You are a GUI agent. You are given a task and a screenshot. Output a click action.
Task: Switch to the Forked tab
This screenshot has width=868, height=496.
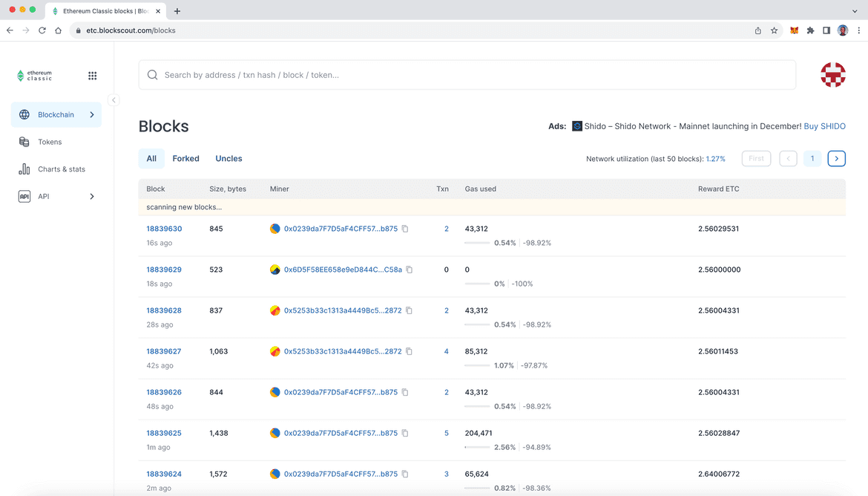click(185, 158)
